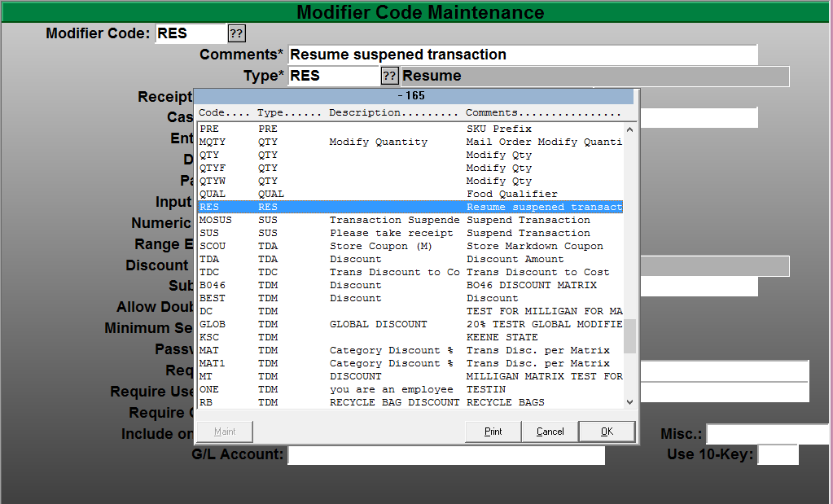833x504 pixels.
Task: Select the highlighted RES row in list
Action: coord(410,207)
